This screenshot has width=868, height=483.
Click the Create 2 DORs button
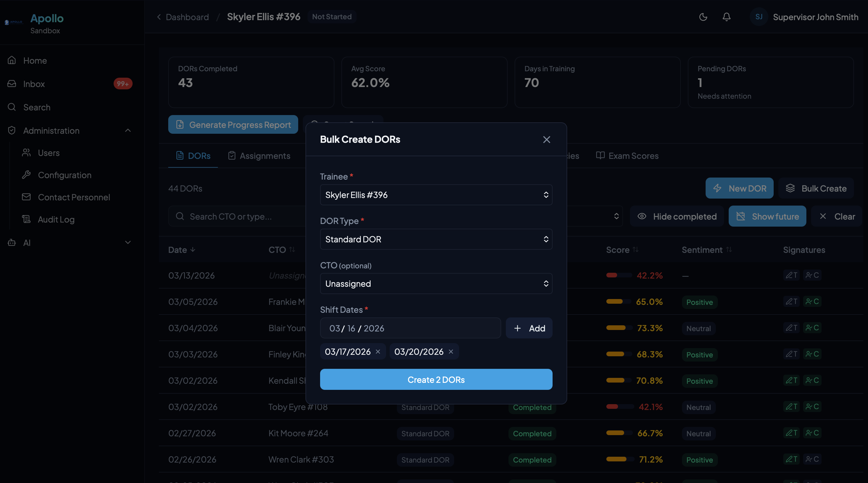(436, 379)
